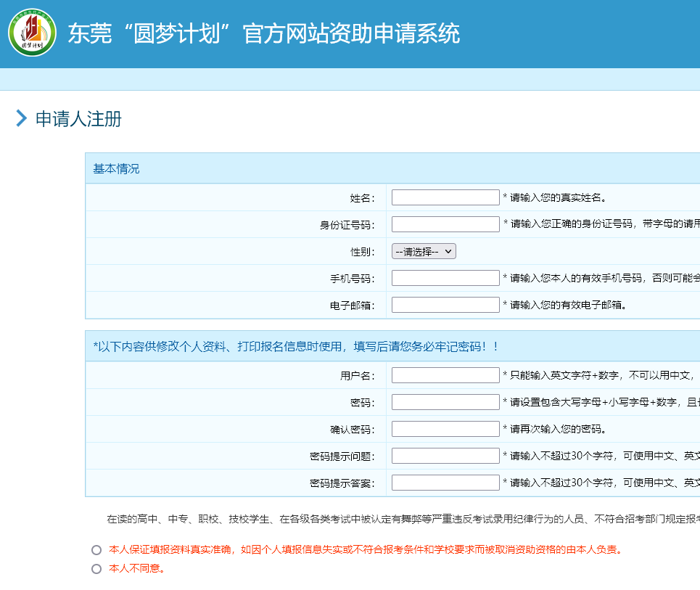This screenshot has width=700, height=590.
Task: Click the 身份证号码 label
Action: point(347,225)
